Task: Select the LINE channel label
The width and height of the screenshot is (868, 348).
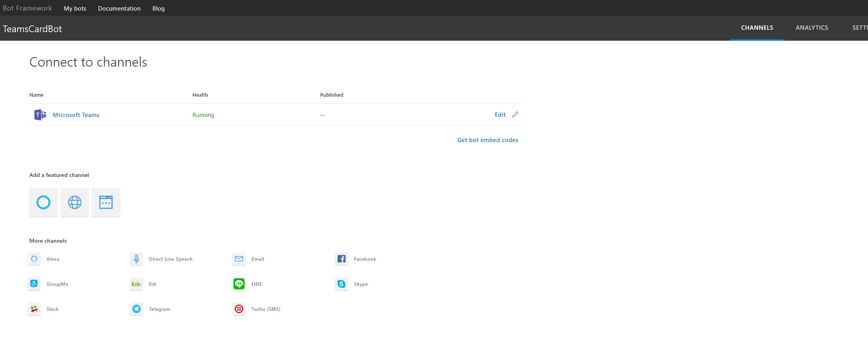Action: [257, 284]
